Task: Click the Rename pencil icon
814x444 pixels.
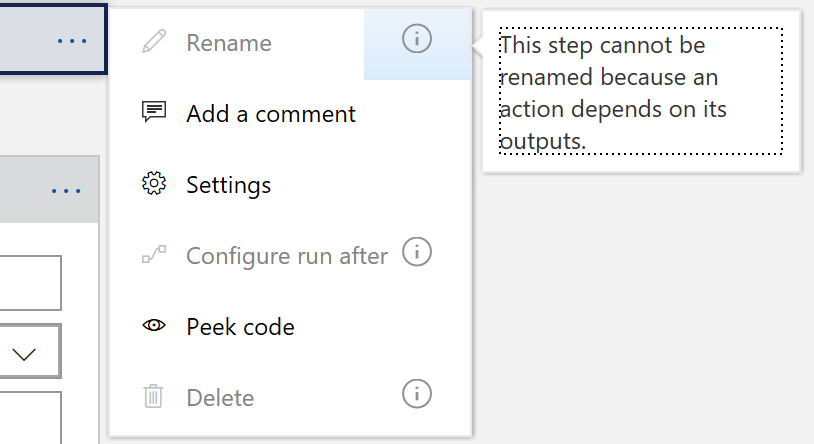Action: [154, 42]
